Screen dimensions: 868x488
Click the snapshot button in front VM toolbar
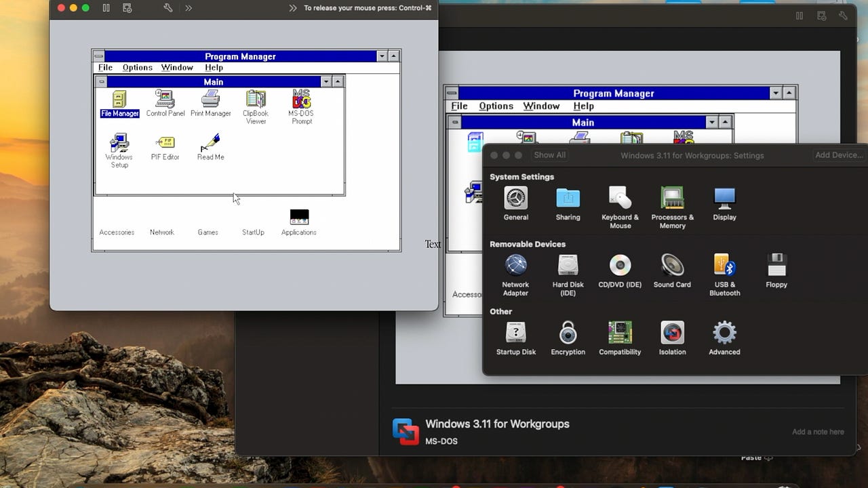tap(127, 8)
